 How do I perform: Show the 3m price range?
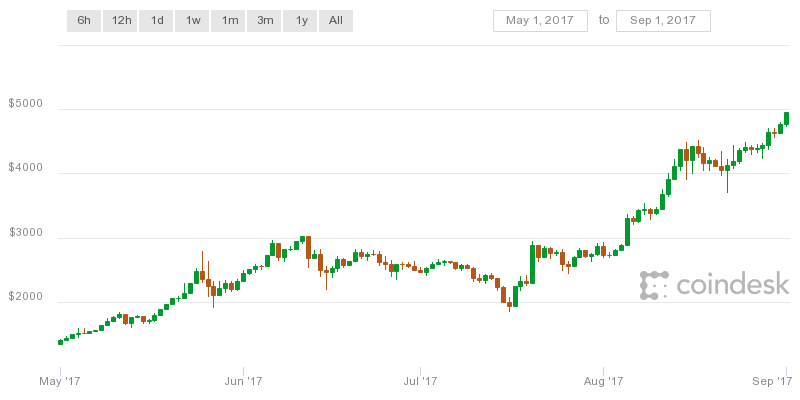click(x=265, y=20)
